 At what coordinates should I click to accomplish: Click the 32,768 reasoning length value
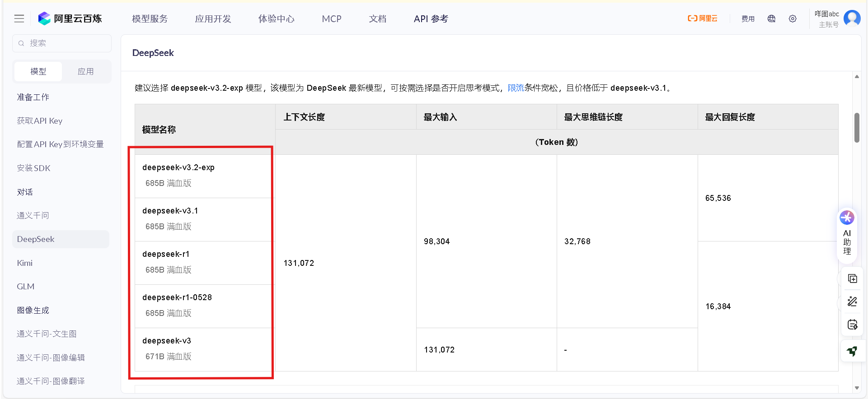(577, 241)
